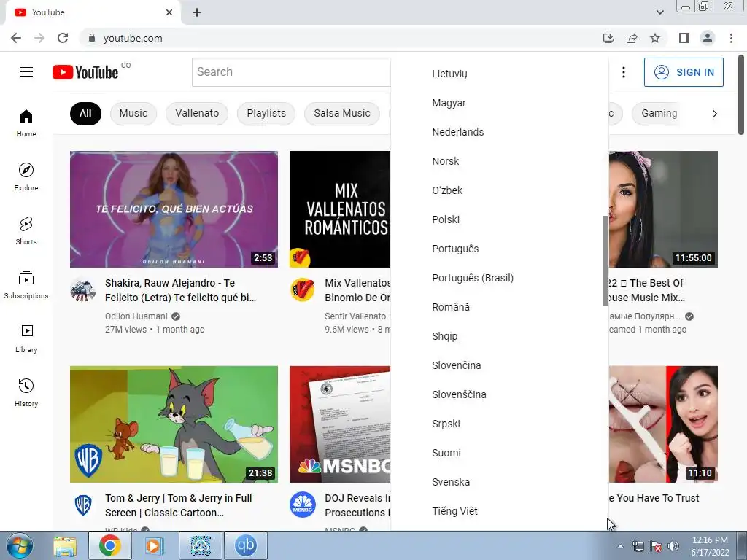Reload the page
The image size is (747, 560).
(x=63, y=38)
